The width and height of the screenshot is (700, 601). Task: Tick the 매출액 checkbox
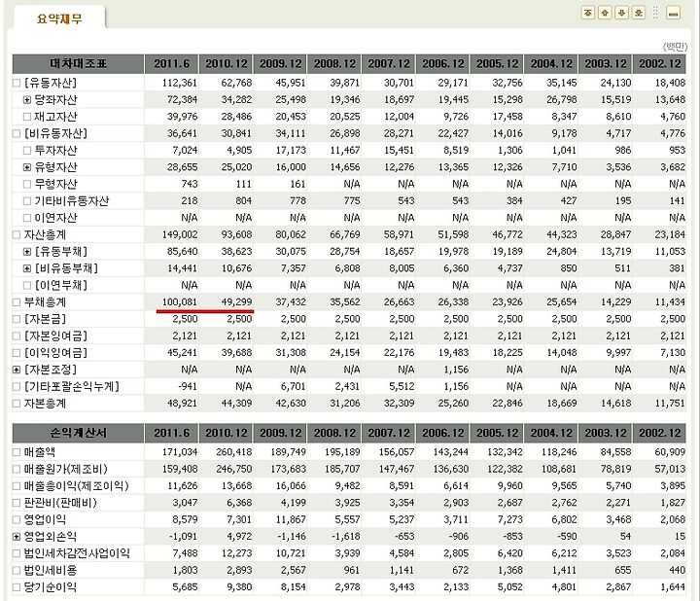click(x=17, y=452)
